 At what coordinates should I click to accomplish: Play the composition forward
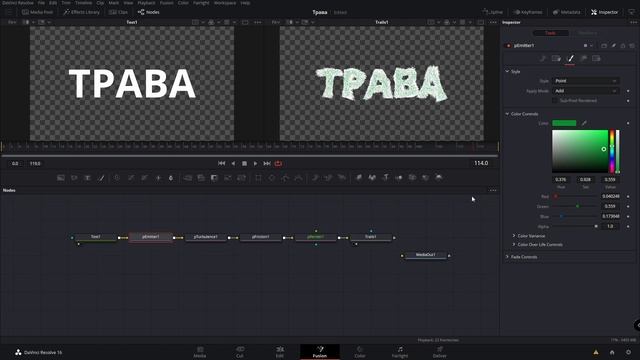coord(256,163)
